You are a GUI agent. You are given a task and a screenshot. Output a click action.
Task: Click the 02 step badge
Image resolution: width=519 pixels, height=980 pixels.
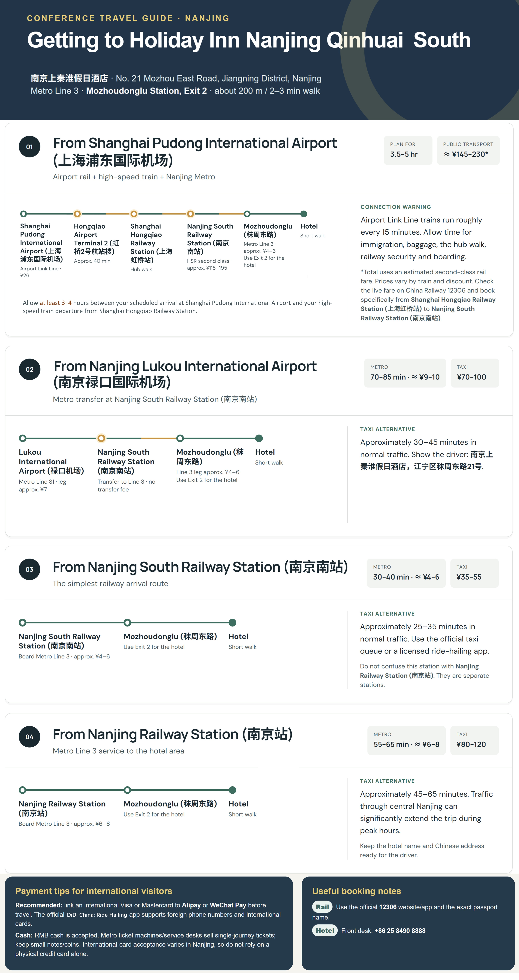[29, 369]
